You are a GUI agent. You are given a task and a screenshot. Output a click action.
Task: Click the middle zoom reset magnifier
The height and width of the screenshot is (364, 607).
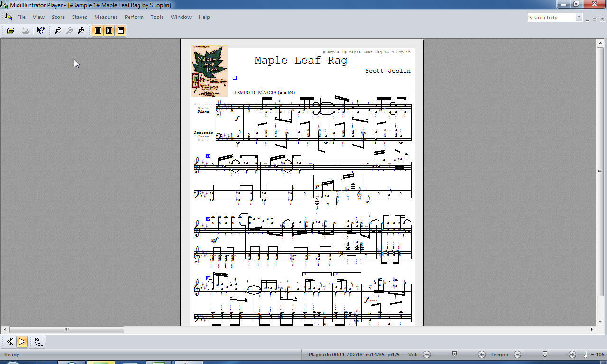(x=69, y=30)
